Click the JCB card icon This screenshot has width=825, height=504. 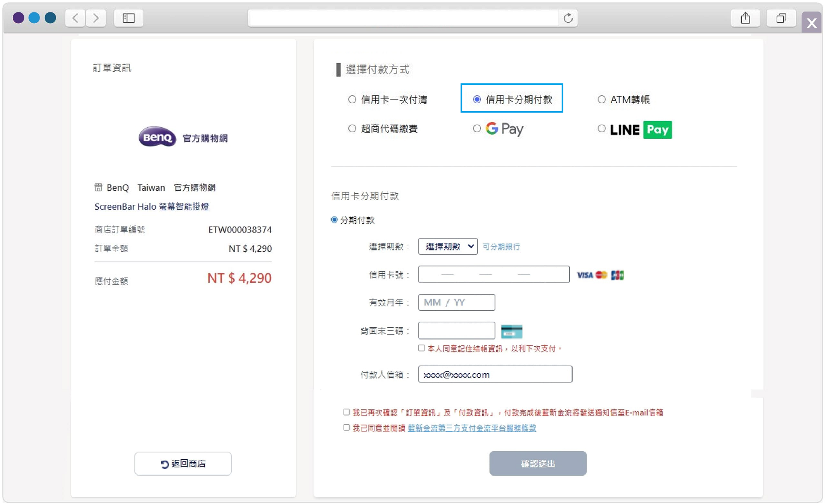point(617,275)
